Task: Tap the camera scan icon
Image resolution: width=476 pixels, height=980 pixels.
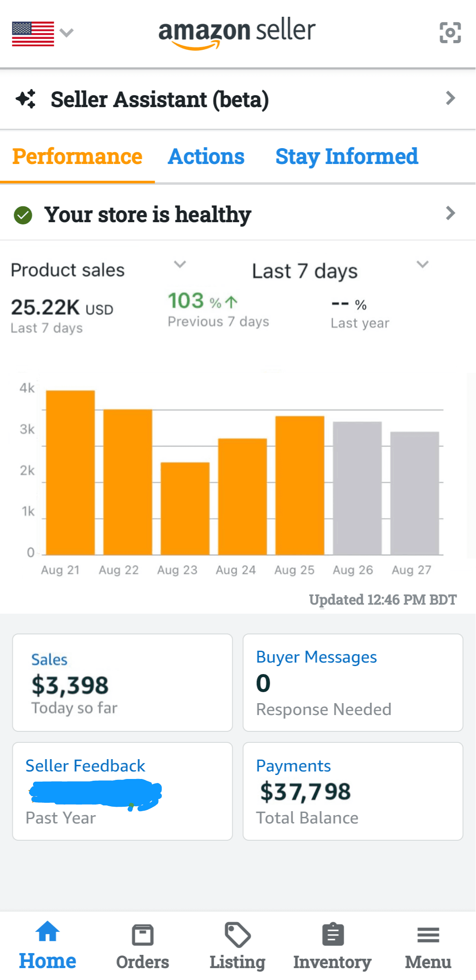Action: click(x=450, y=33)
